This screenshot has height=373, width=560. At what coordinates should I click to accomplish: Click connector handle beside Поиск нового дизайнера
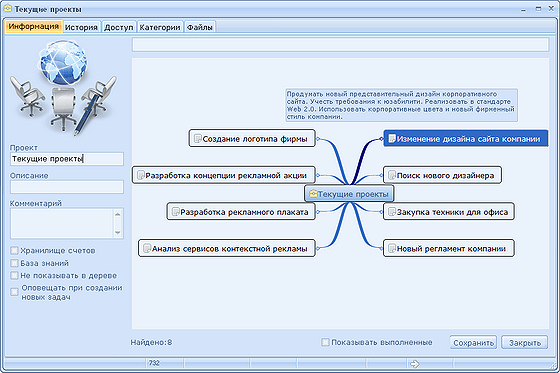(381, 175)
